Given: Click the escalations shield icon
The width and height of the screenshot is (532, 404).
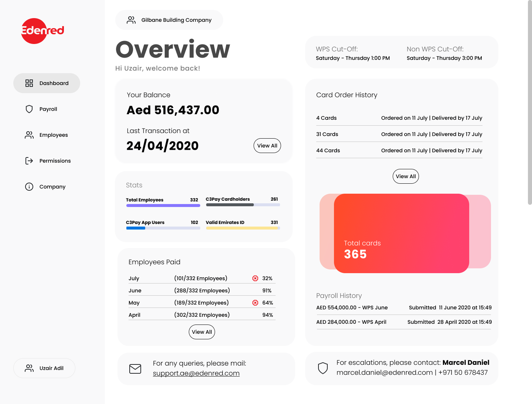Looking at the screenshot, I should coord(323,368).
